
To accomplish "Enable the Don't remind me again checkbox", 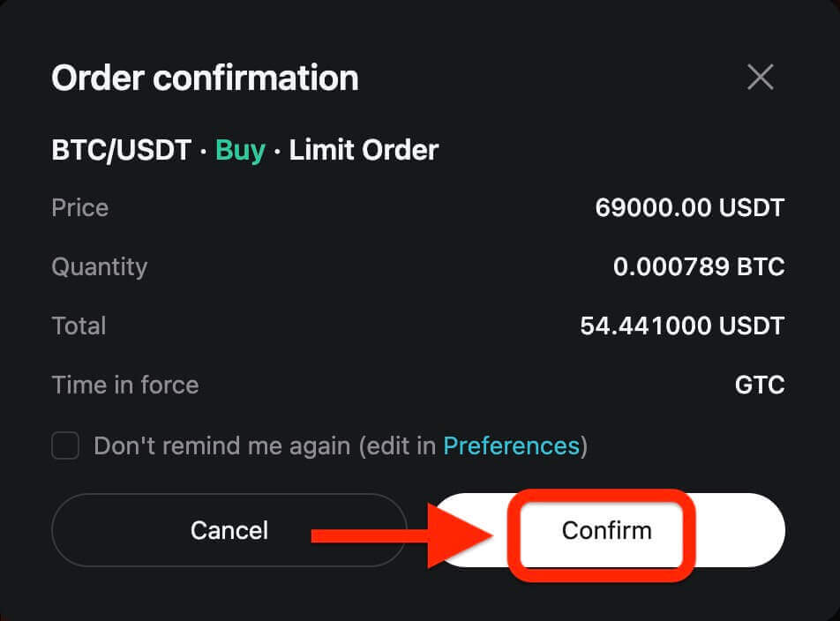I will (65, 445).
